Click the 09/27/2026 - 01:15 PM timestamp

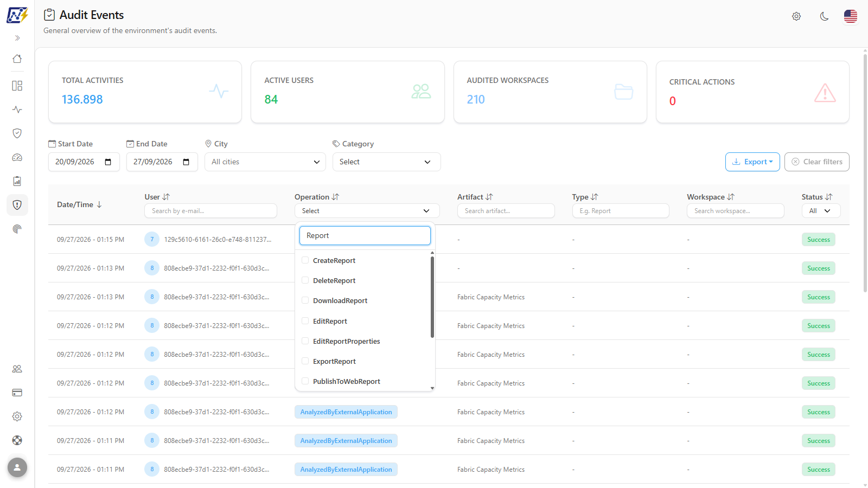coord(91,239)
